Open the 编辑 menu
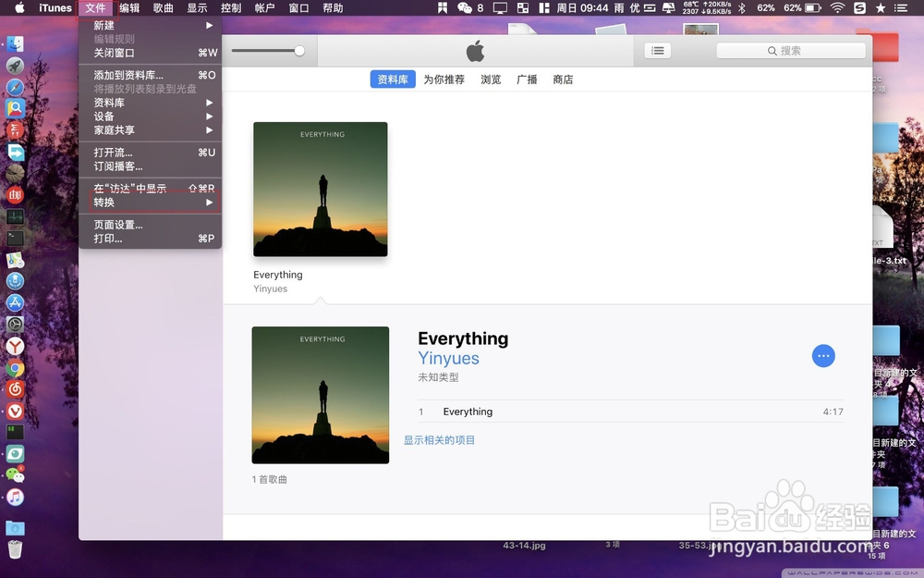Image resolution: width=924 pixels, height=578 pixels. (129, 8)
